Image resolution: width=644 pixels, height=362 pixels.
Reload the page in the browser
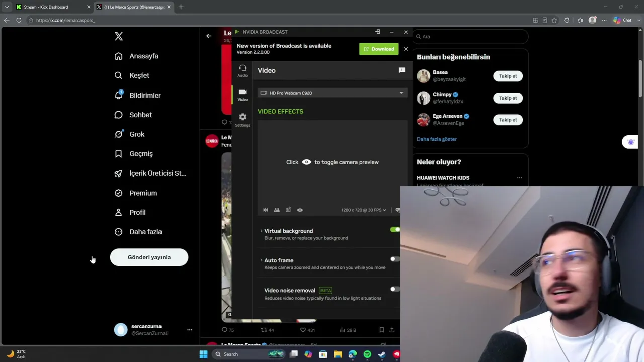tap(19, 20)
